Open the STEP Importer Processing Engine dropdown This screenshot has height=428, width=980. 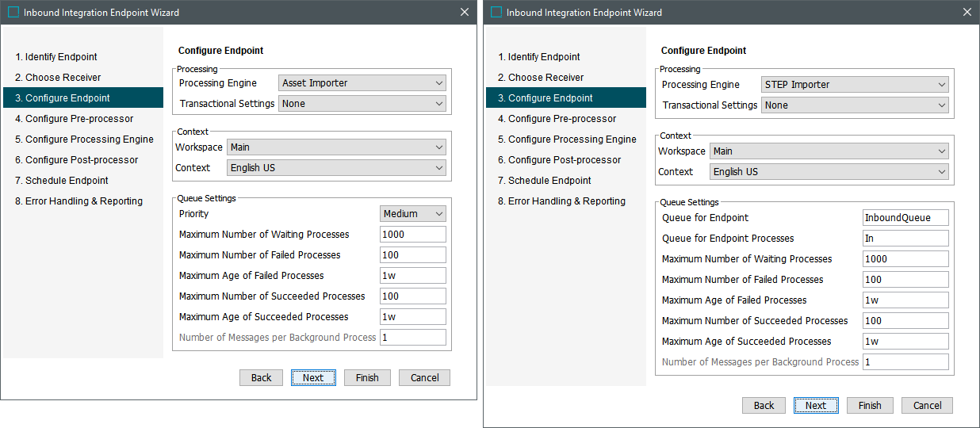tap(855, 85)
